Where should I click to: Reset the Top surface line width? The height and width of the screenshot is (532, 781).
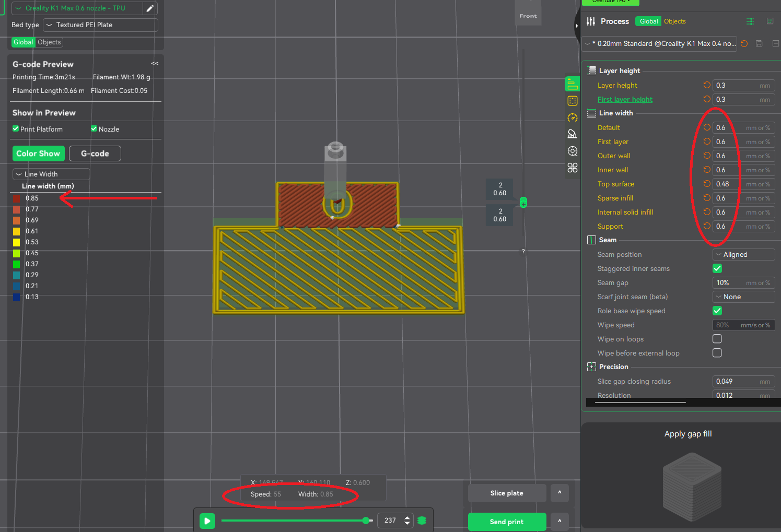[x=707, y=184]
